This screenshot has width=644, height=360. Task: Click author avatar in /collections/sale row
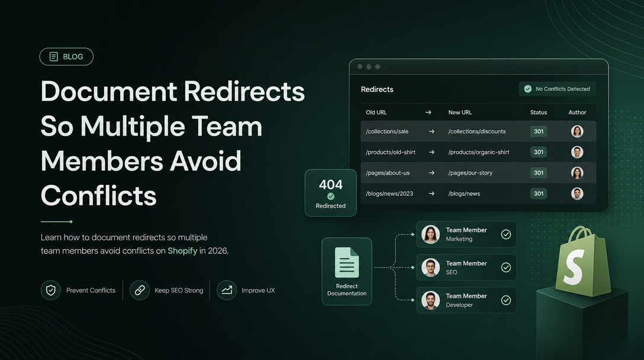pyautogui.click(x=577, y=131)
